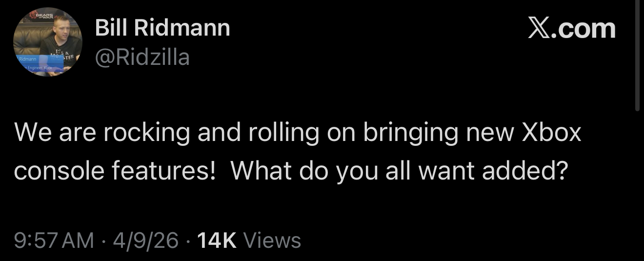644x261 pixels.
Task: Click the X logo in the corner
Action: (x=538, y=28)
